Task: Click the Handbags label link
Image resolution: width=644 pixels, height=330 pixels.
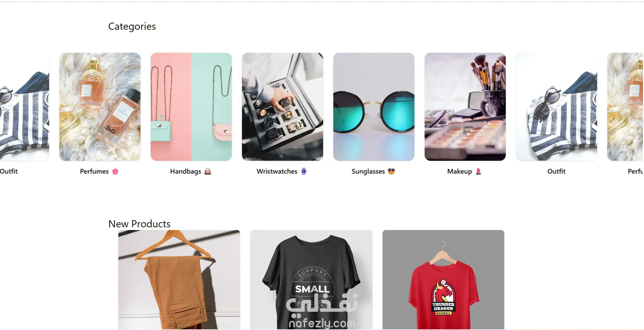Action: click(186, 171)
